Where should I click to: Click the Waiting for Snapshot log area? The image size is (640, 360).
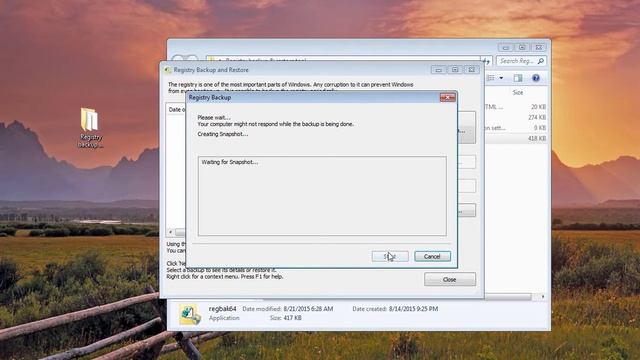point(322,196)
